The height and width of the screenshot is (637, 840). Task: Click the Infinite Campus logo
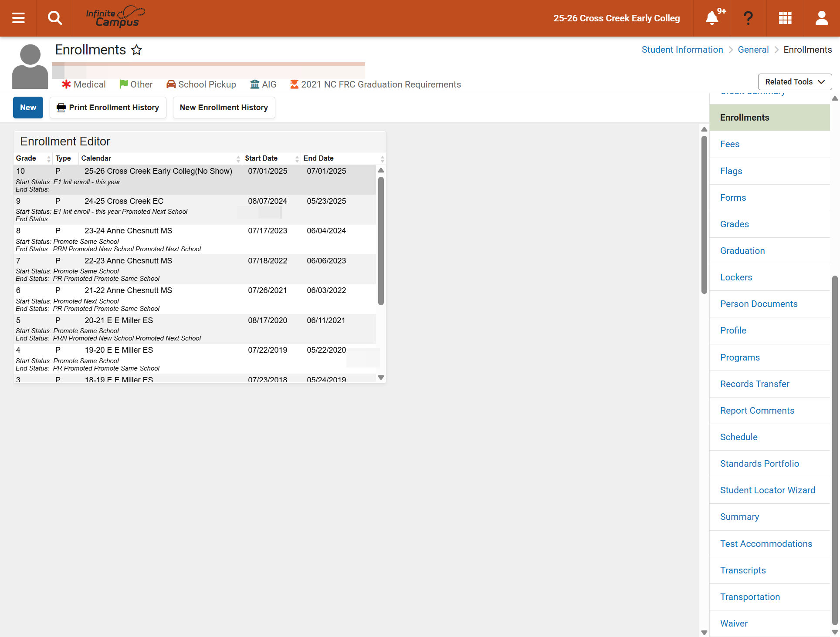tap(115, 17)
